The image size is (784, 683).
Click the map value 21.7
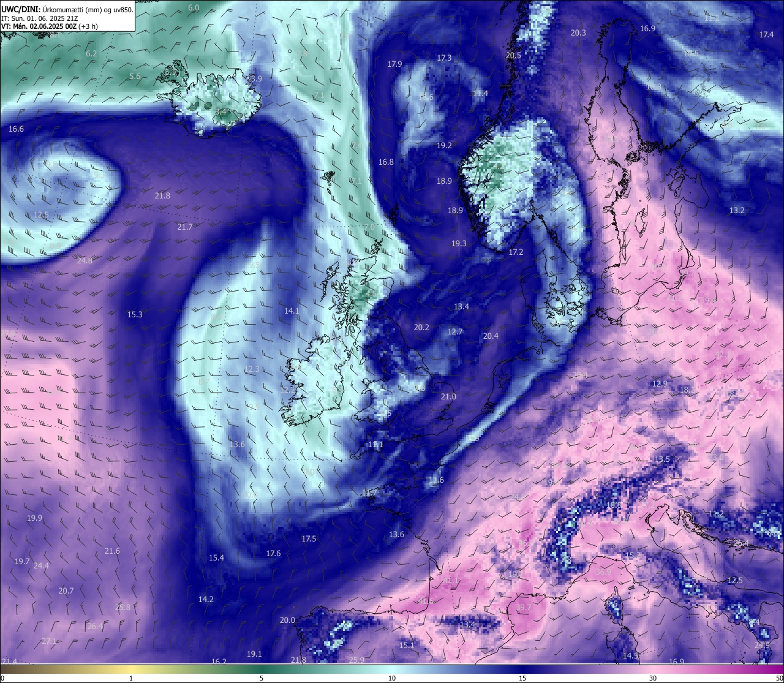click(x=185, y=227)
